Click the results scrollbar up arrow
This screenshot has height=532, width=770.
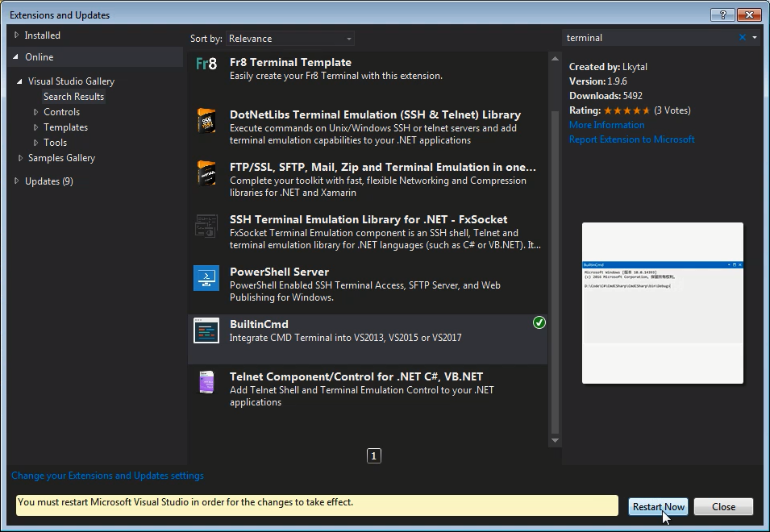click(555, 59)
